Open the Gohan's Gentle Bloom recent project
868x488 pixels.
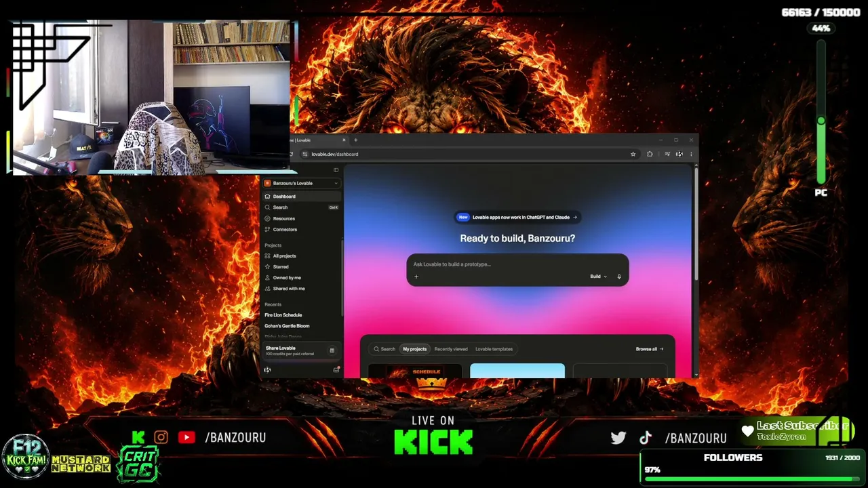pyautogui.click(x=287, y=326)
